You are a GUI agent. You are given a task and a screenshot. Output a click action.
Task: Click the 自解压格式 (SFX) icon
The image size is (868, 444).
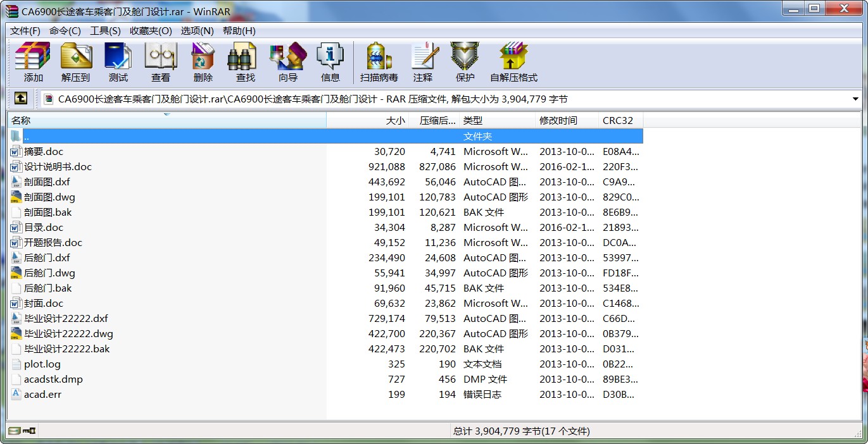tap(513, 62)
